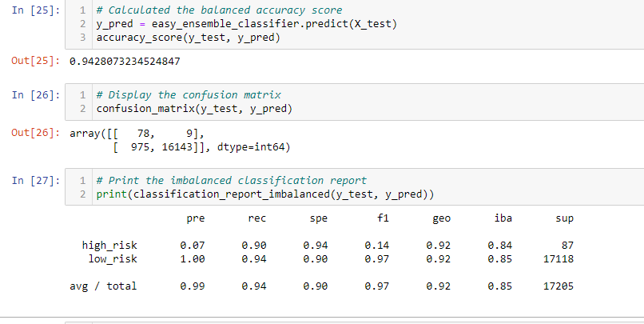644x324 pixels.
Task: Click 'Print the imbalanced classification report' comment
Action: (x=231, y=180)
